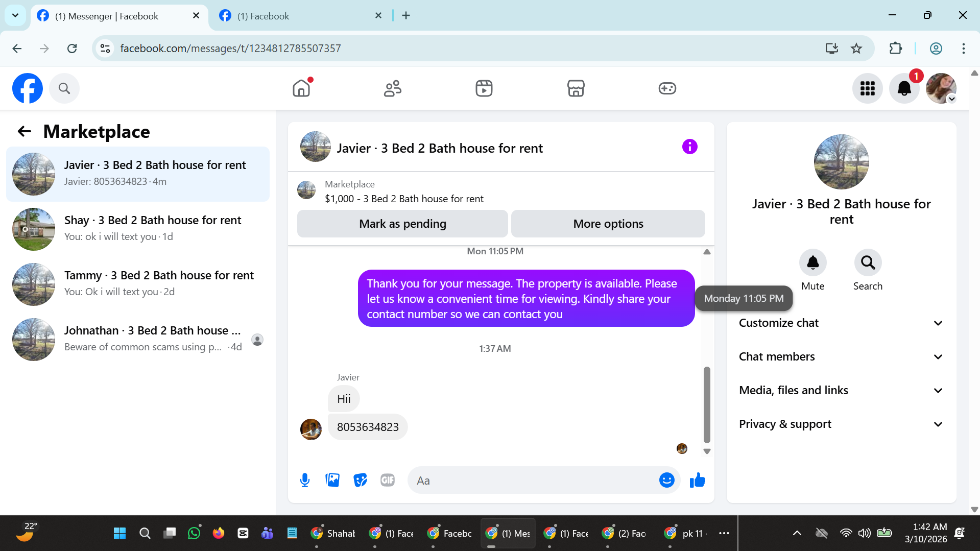
Task: Expand Chat members section
Action: 841,357
